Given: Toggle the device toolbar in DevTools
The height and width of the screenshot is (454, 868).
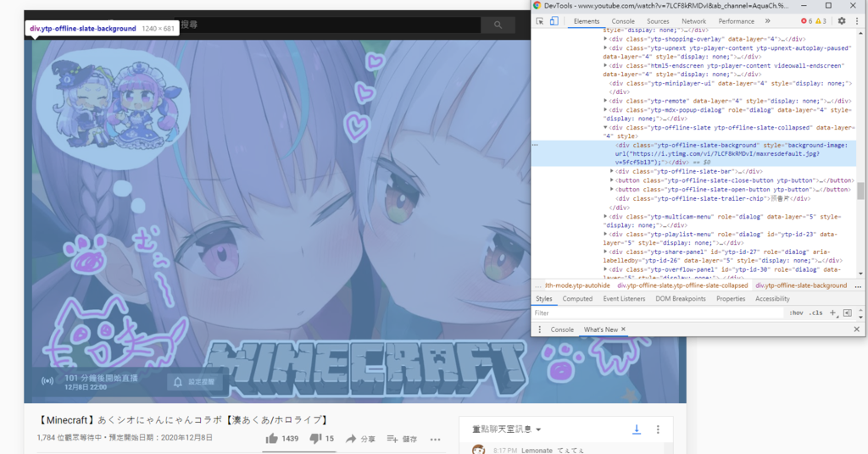Looking at the screenshot, I should pos(554,21).
